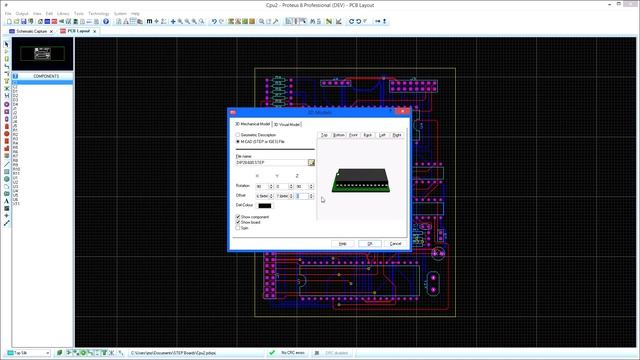Click the Help button in dialog
Viewport: 640px width, 360px height.
(342, 244)
